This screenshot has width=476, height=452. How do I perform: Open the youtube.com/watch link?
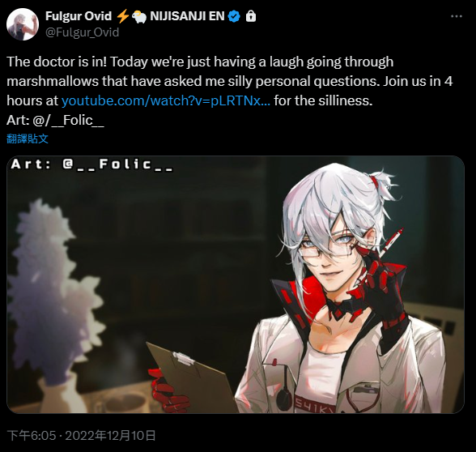click(x=166, y=100)
